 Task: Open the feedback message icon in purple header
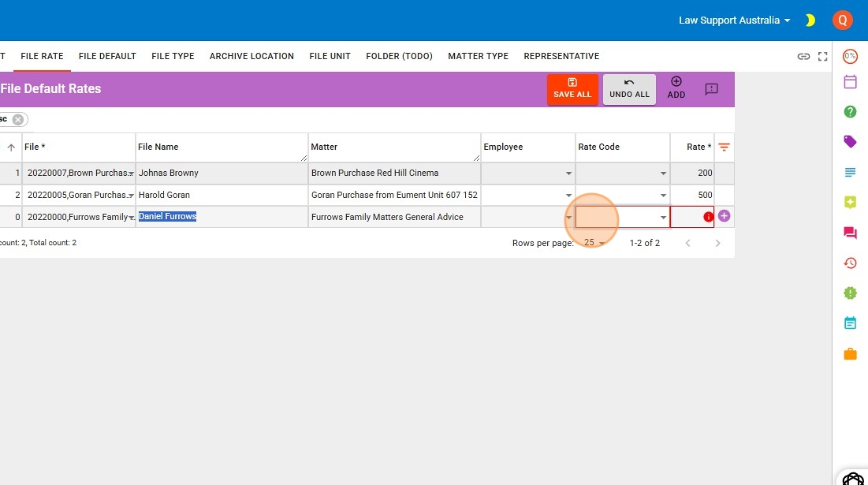pyautogui.click(x=711, y=89)
